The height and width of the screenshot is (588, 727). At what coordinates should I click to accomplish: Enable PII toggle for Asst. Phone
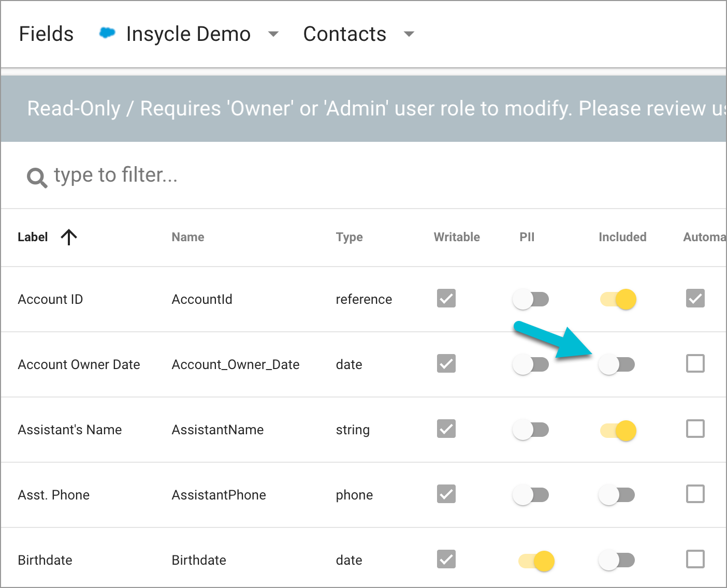[x=531, y=495]
